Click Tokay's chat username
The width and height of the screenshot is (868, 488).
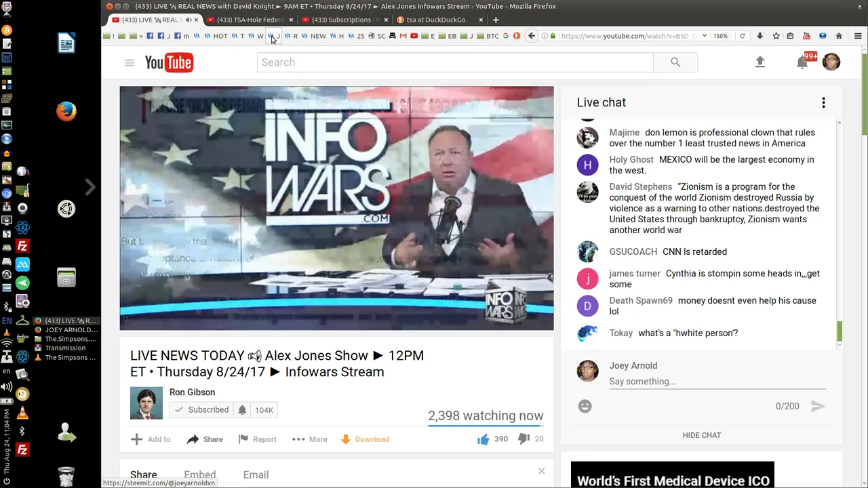tap(620, 333)
